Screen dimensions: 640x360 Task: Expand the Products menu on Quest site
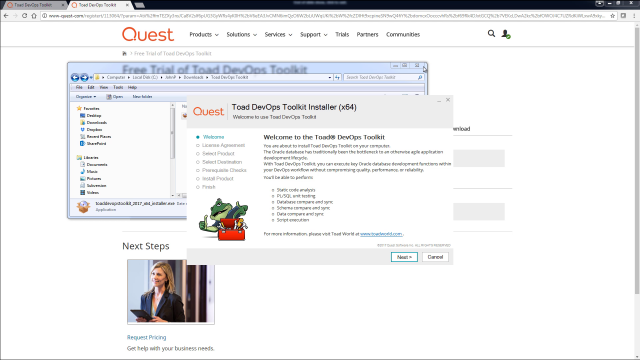[204, 35]
